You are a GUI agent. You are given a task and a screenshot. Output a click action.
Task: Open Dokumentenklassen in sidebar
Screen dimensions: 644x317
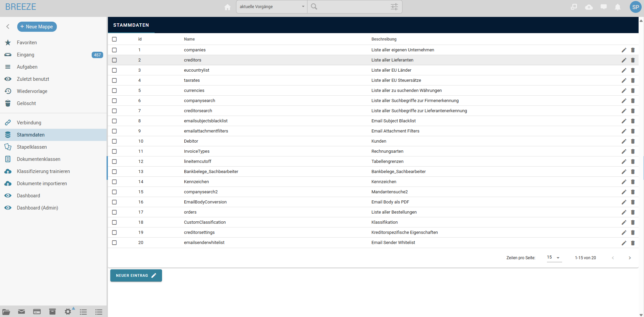pos(53,159)
